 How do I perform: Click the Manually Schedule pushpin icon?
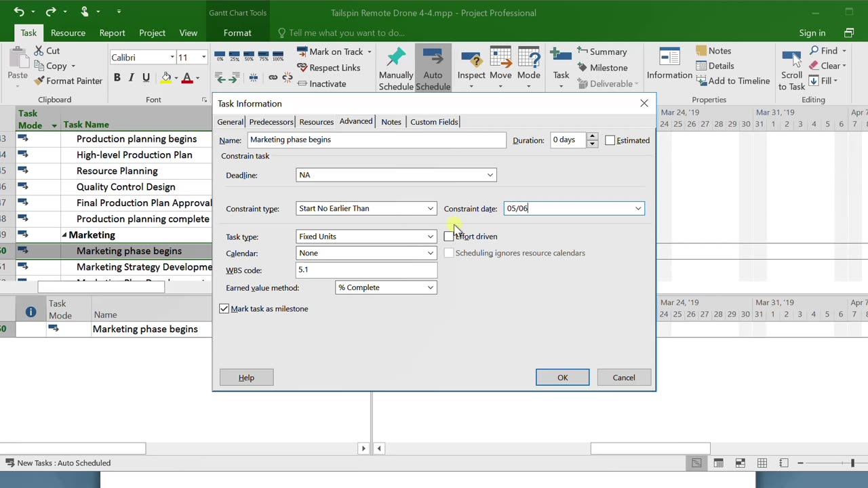[x=396, y=57]
